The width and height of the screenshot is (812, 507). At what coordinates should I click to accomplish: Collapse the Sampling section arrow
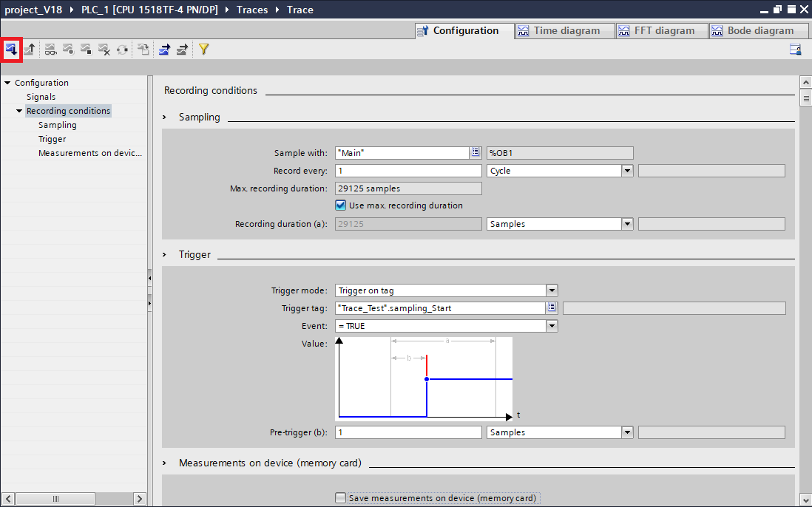(165, 118)
